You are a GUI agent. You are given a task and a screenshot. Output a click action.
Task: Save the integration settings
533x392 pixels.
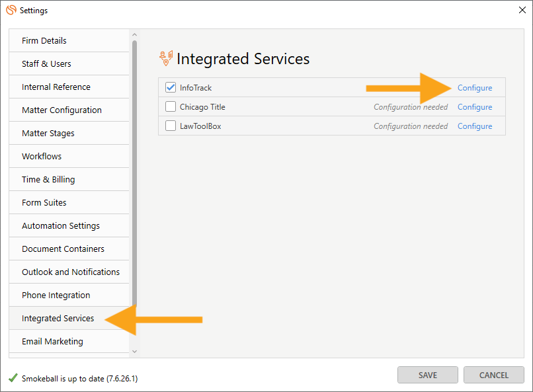(427, 375)
